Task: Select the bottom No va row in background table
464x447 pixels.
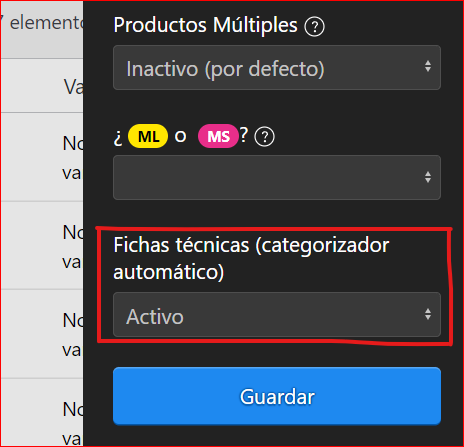Action: (42, 413)
